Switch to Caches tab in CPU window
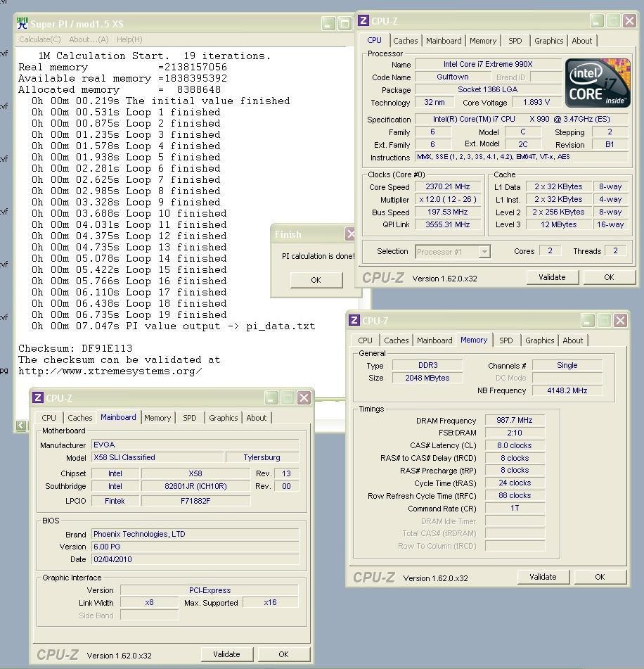Image resolution: width=644 pixels, height=669 pixels. pyautogui.click(x=405, y=41)
